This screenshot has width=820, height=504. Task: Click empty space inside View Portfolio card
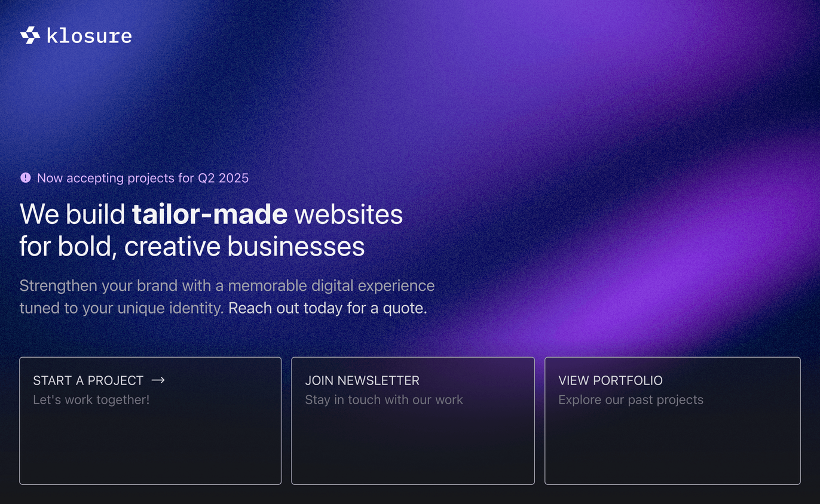click(672, 448)
